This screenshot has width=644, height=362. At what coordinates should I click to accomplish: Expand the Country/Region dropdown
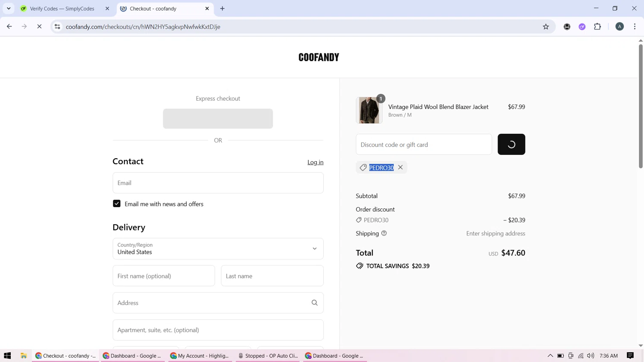click(218, 249)
